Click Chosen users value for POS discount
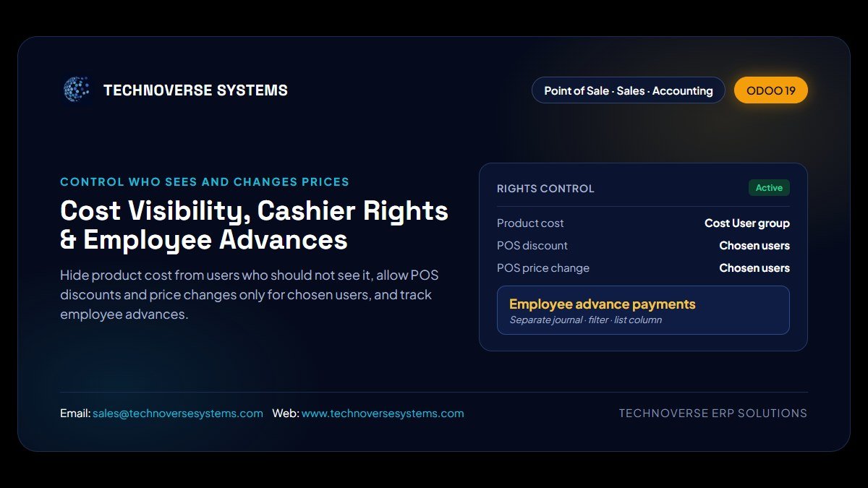Screen dimensions: 868x488 [754, 246]
